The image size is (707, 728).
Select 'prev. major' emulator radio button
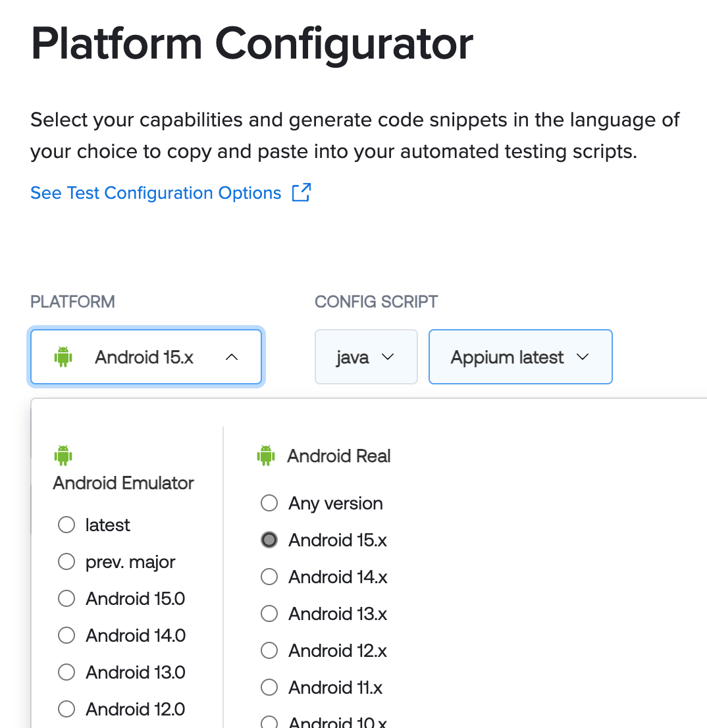coord(66,561)
